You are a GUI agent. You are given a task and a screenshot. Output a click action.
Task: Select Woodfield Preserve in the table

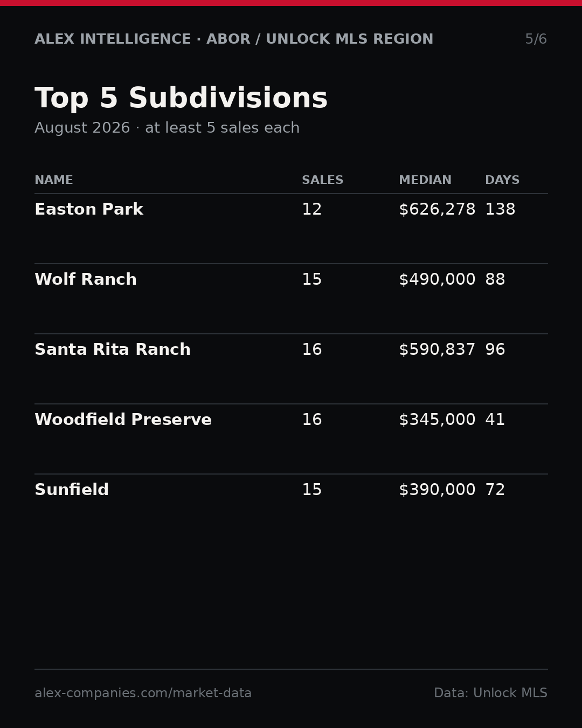(x=123, y=420)
